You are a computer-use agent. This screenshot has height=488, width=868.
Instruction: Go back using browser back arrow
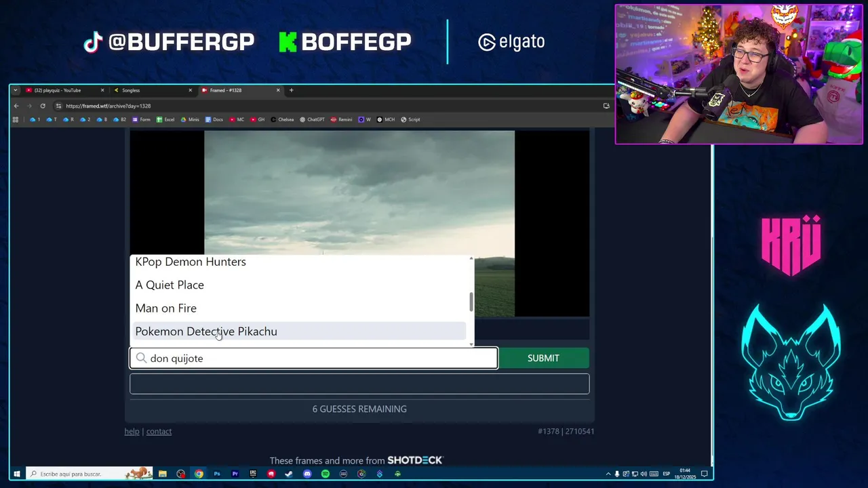[16, 106]
